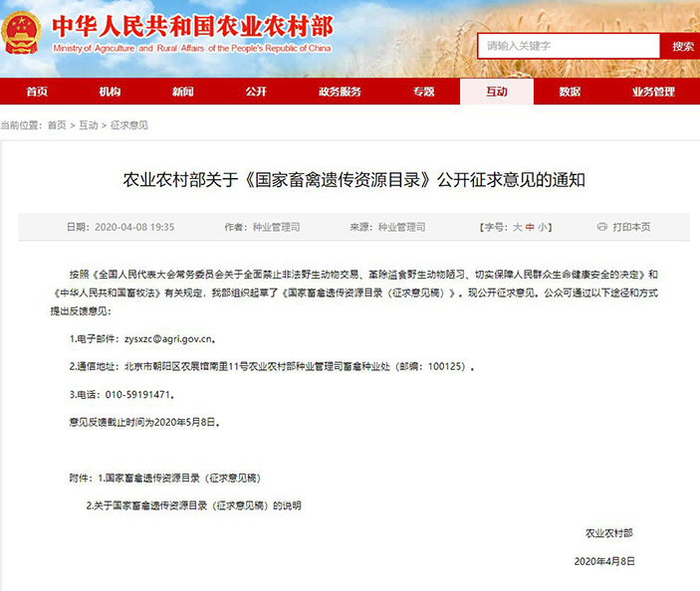
Task: Set font size to 小
Action: (542, 227)
